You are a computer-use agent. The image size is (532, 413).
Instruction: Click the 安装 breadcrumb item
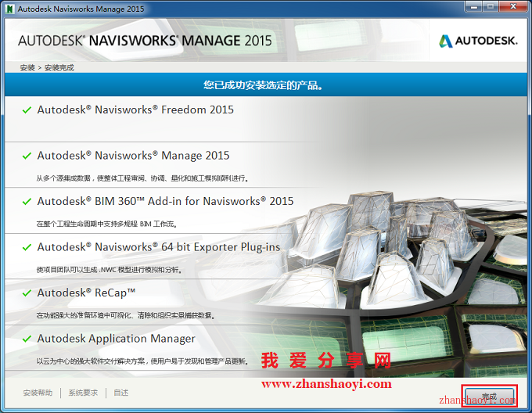[27, 68]
